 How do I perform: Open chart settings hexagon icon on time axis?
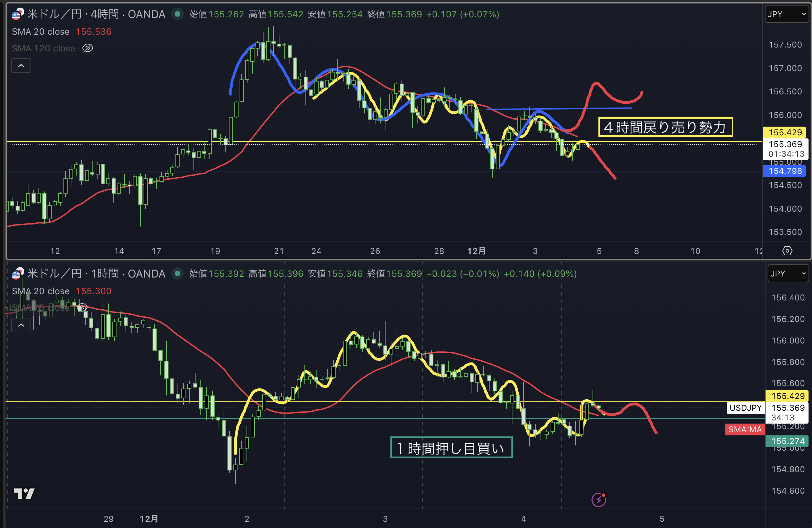pyautogui.click(x=787, y=251)
